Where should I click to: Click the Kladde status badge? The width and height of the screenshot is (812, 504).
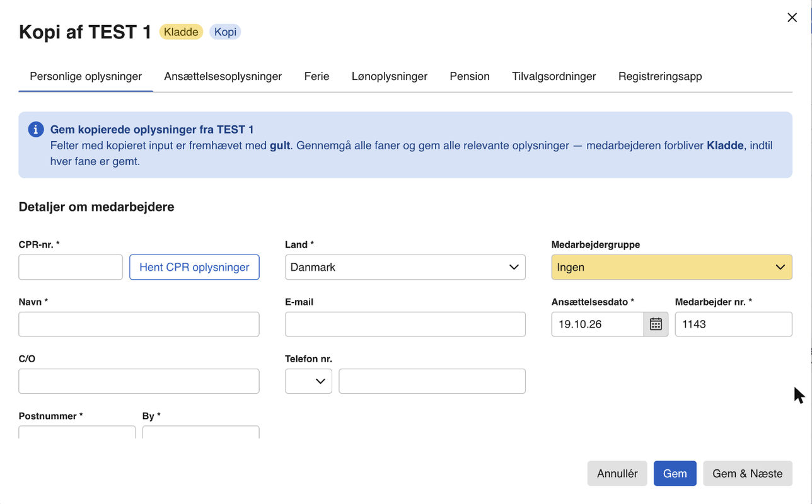pos(181,32)
